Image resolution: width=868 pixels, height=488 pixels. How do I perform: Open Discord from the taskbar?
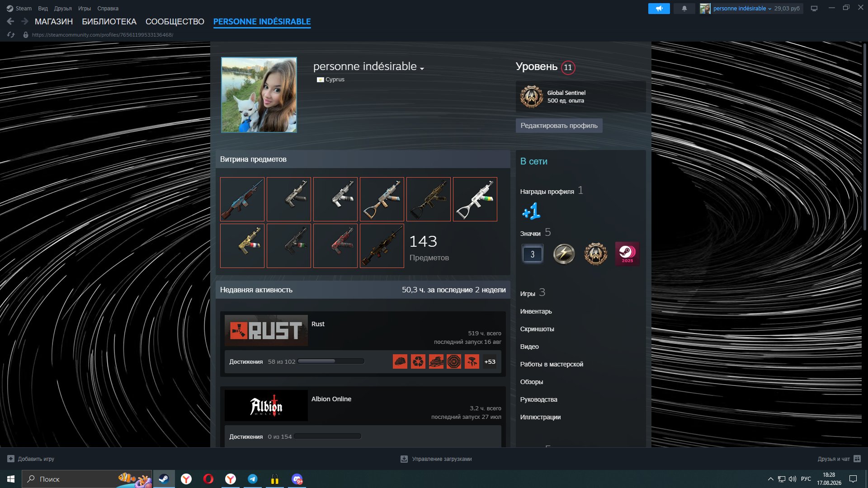coord(297,479)
